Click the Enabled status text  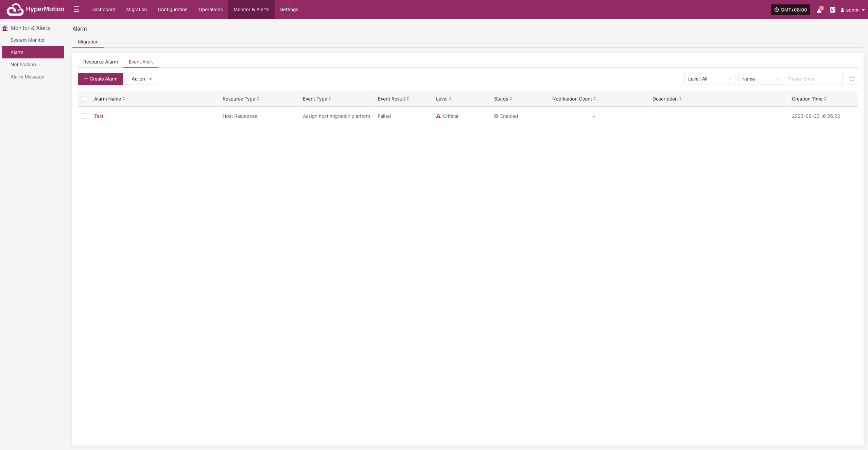(509, 116)
